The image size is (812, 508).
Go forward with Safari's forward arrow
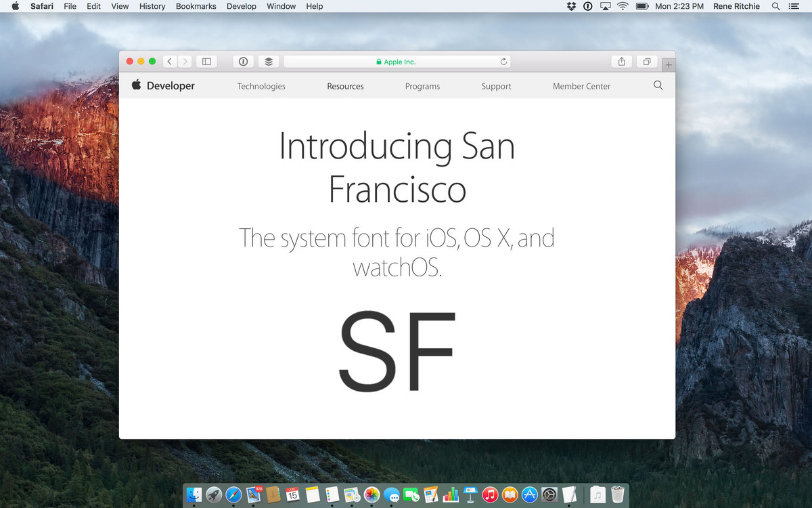[x=185, y=62]
